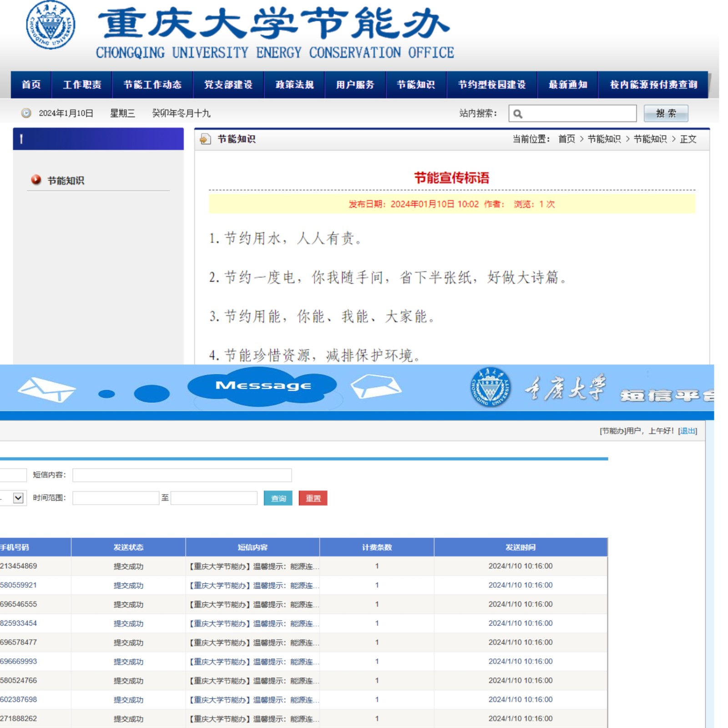Image resolution: width=728 pixels, height=728 pixels.
Task: Click the 发送状态 column header
Action: 128,547
